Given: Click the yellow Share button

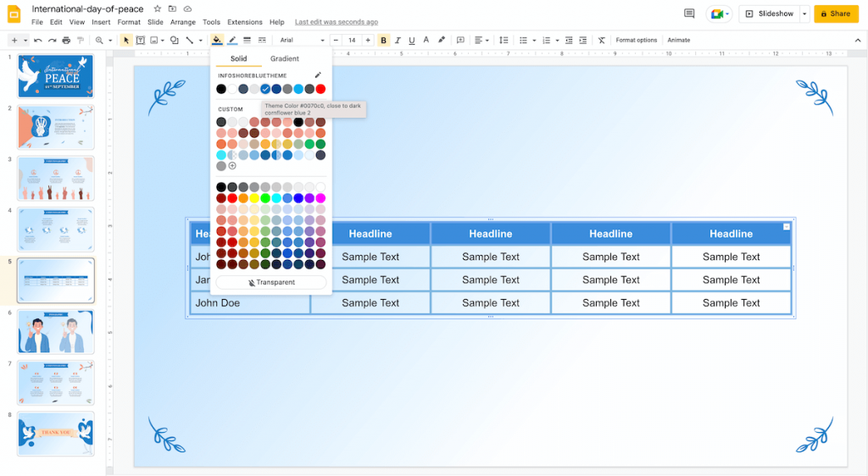Looking at the screenshot, I should pos(836,14).
